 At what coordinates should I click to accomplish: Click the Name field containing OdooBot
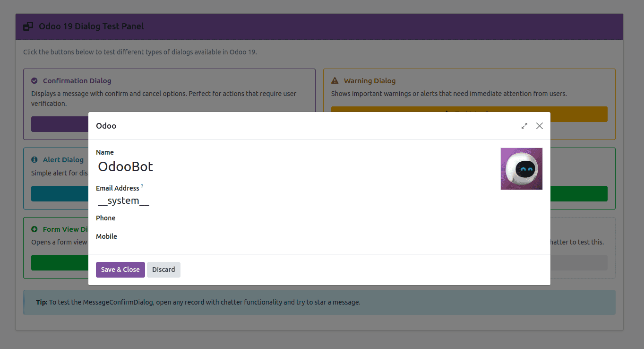[125, 166]
